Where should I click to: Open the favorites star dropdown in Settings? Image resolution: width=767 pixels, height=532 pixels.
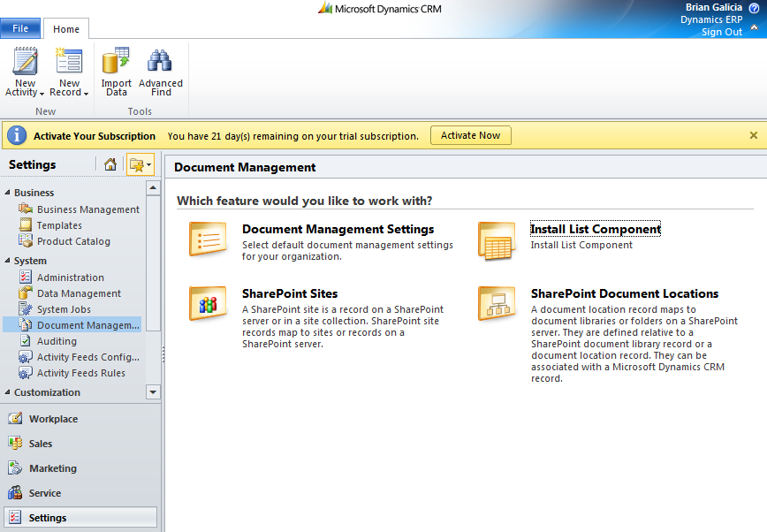[x=140, y=164]
